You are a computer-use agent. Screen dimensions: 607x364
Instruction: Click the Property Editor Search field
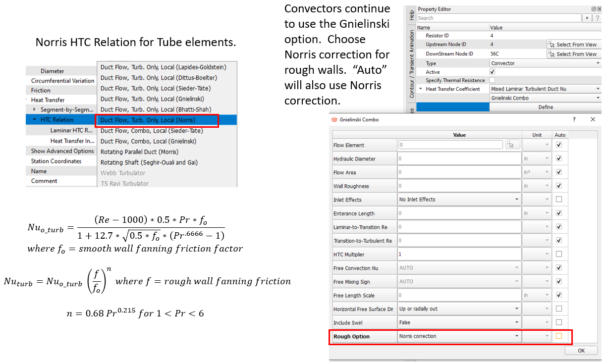pos(498,18)
